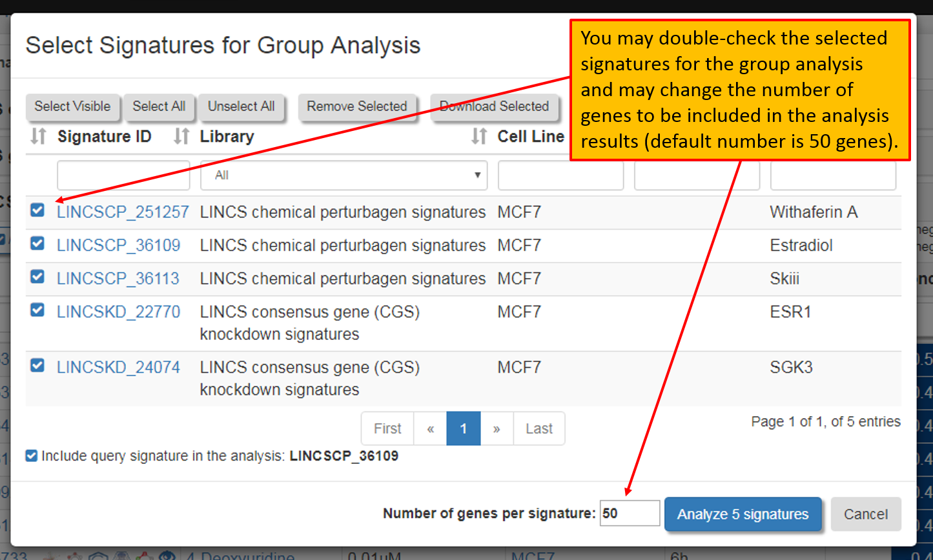Click the Signature ID filter field
Viewport: 933px width, 560px height.
click(x=123, y=175)
